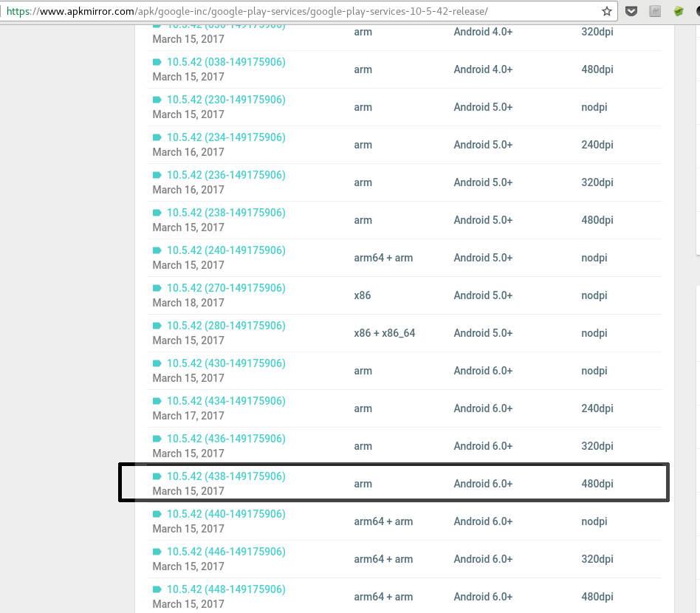Screen dimensions: 700x613
Task: Open the 10.5.42 (038-149175906) variant link
Action: [226, 62]
